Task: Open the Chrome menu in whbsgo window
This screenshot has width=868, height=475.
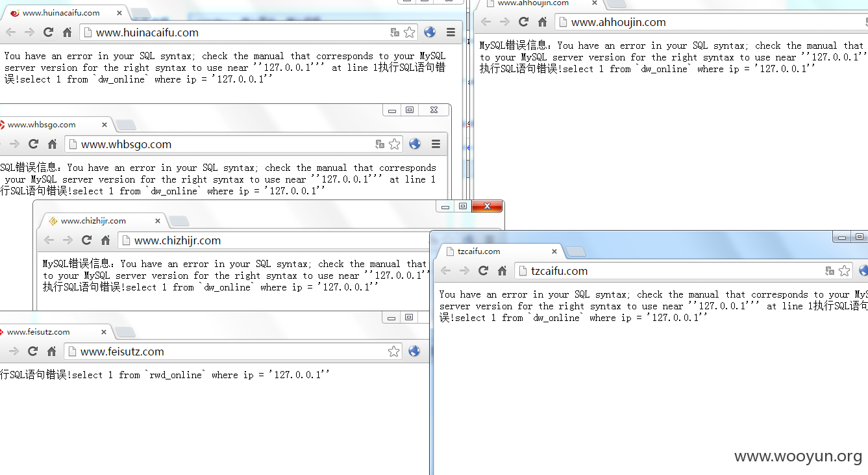Action: pos(436,144)
